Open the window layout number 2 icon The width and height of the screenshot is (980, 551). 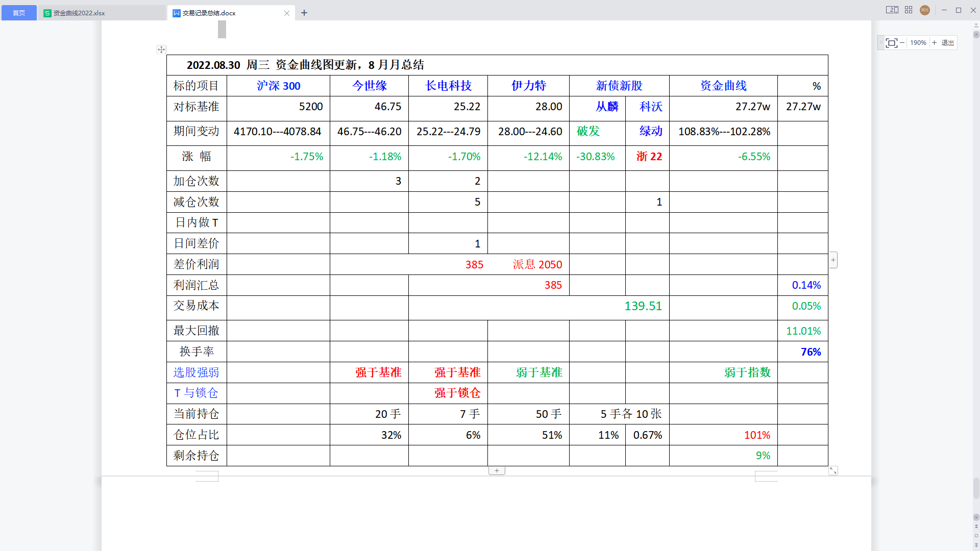click(x=892, y=10)
